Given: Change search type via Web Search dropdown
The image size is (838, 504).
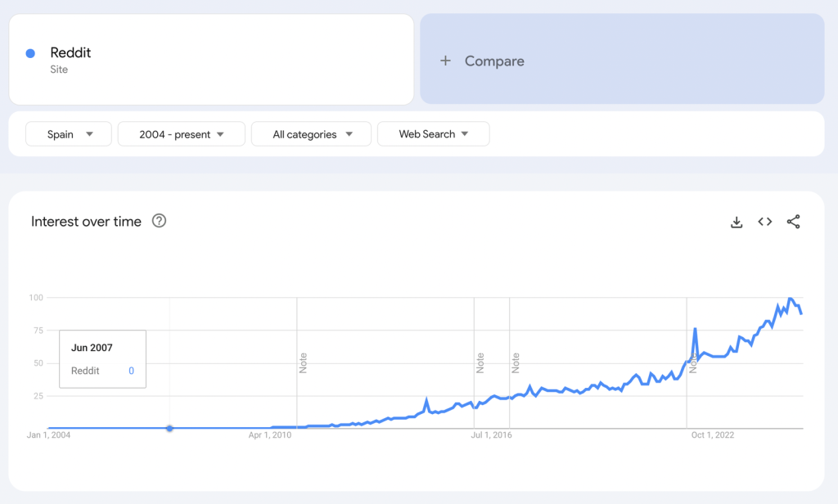Looking at the screenshot, I should tap(433, 133).
